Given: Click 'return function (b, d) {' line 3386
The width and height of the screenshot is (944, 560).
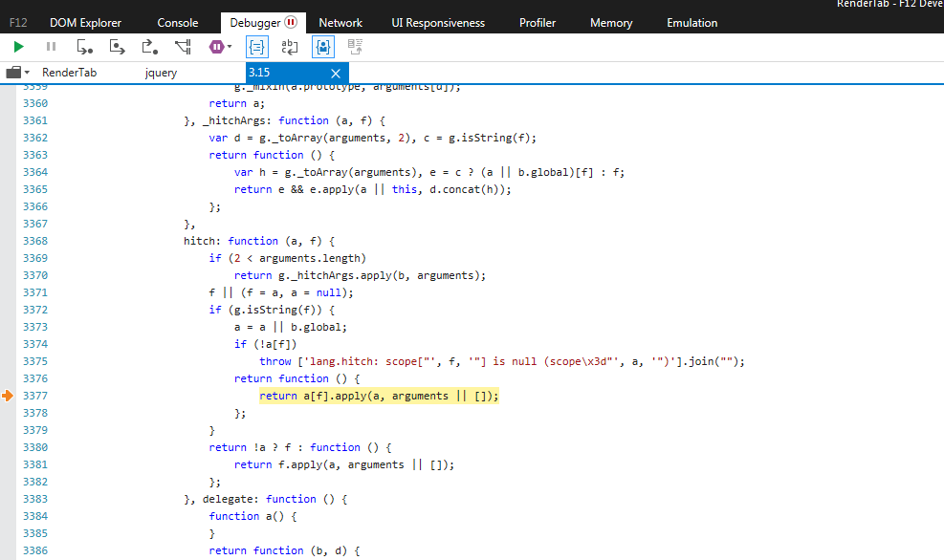Looking at the screenshot, I should pos(284,551).
